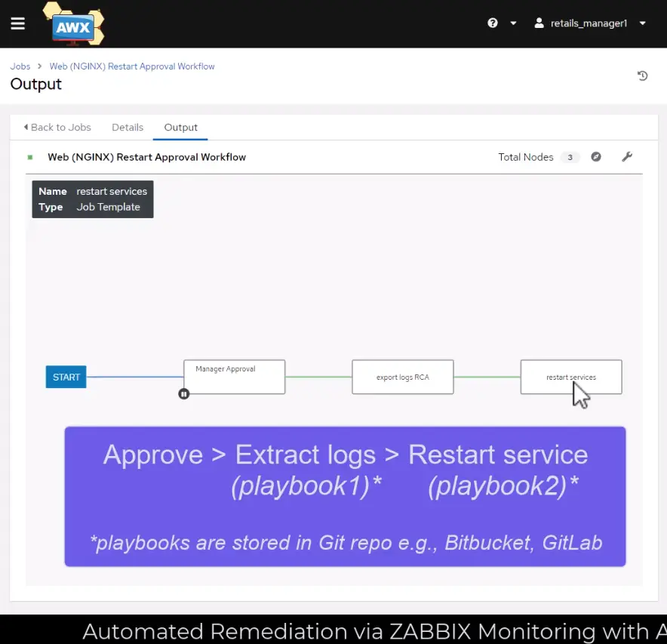Click the AWX logo
The height and width of the screenshot is (644, 667).
click(x=74, y=24)
